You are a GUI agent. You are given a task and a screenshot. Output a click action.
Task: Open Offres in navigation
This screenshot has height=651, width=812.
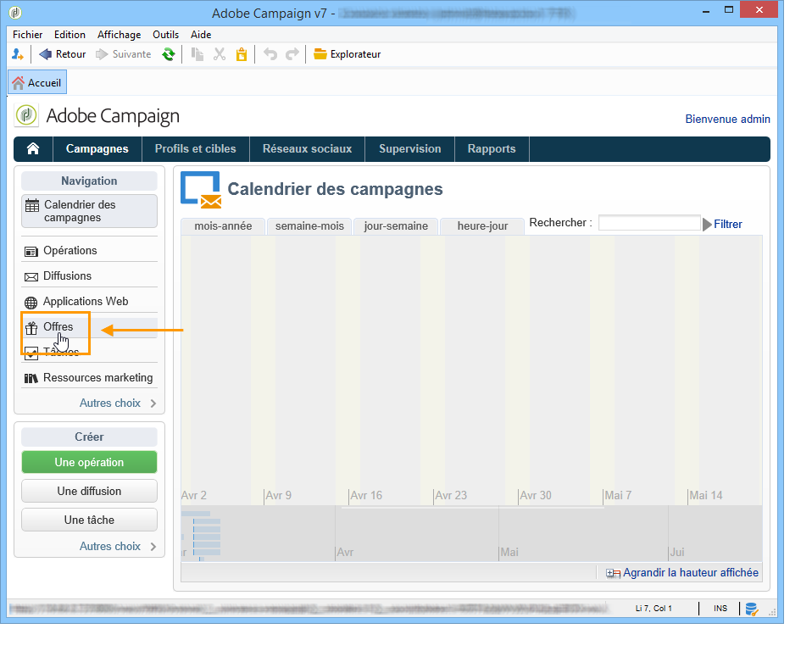coord(89,327)
